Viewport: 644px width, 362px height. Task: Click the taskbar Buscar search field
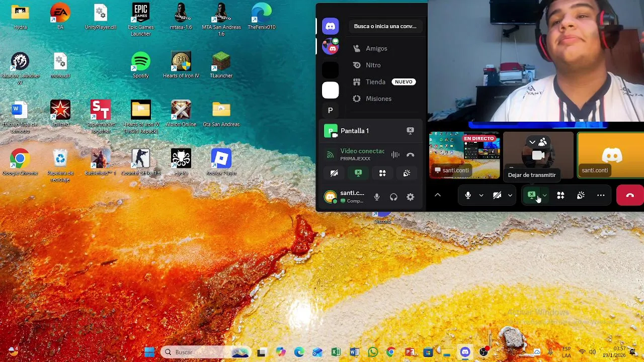click(x=206, y=352)
